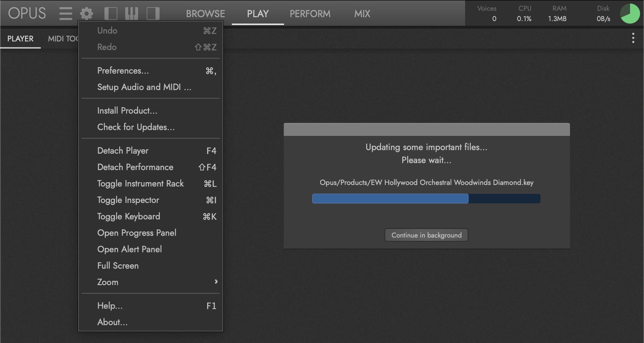Open Alert Panel from menu

pyautogui.click(x=151, y=249)
